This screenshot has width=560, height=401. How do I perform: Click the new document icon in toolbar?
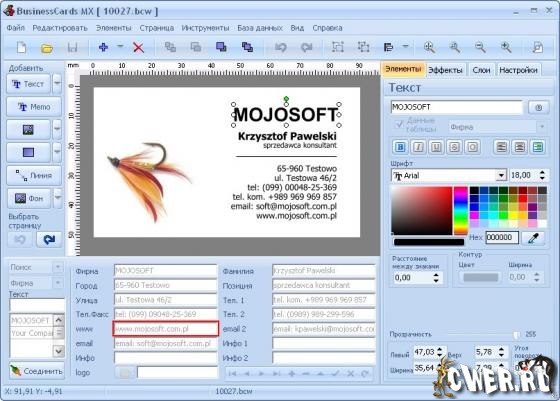pos(21,47)
